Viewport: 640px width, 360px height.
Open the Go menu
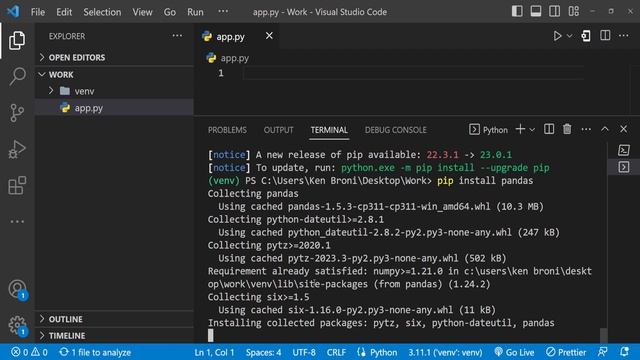[169, 12]
